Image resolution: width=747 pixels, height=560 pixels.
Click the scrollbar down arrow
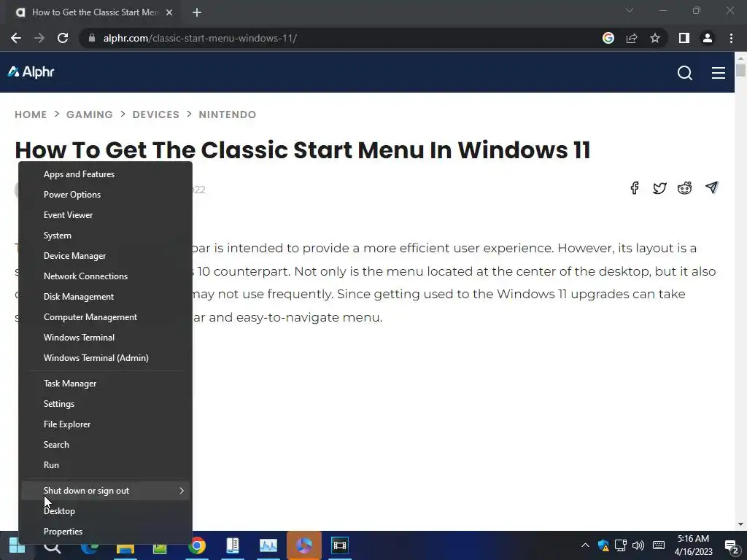click(x=740, y=524)
